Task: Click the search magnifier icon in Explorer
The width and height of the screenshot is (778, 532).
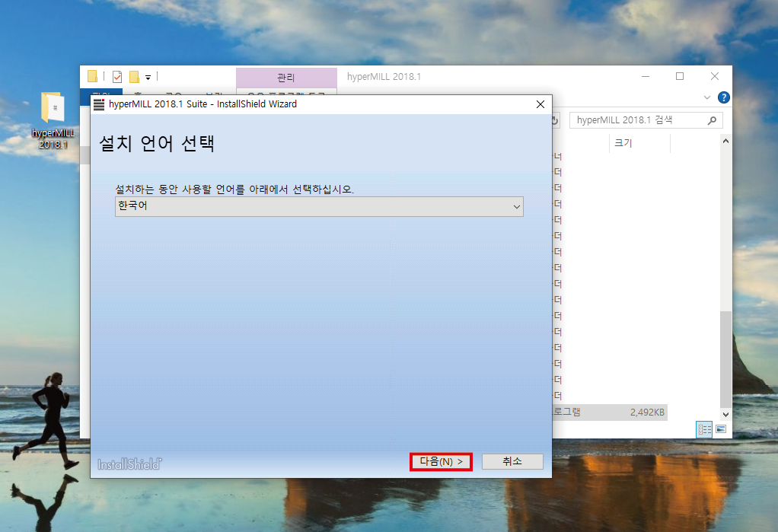Action: (x=712, y=120)
